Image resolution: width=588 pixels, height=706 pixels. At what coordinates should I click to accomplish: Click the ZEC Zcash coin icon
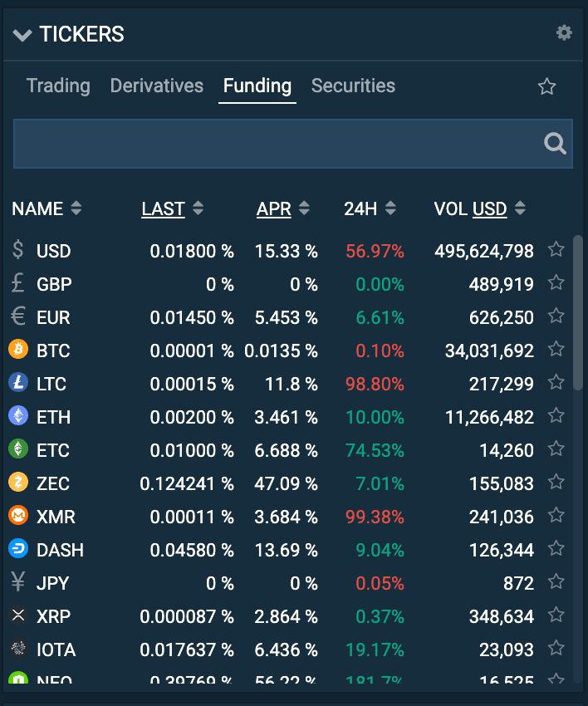pyautogui.click(x=18, y=483)
